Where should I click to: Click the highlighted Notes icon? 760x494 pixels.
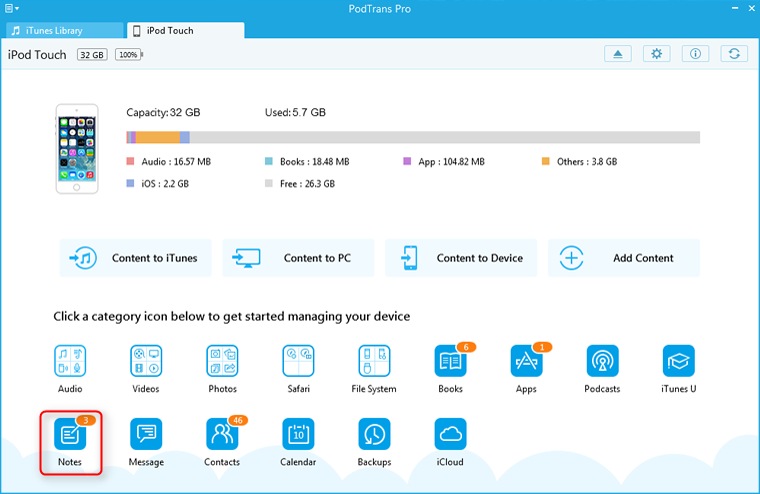pyautogui.click(x=70, y=435)
